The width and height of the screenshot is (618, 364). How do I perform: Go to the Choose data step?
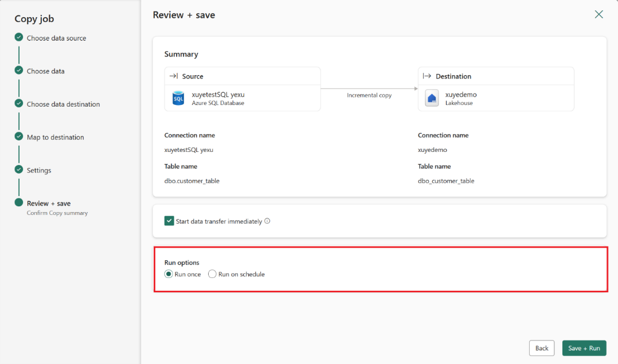coord(45,71)
